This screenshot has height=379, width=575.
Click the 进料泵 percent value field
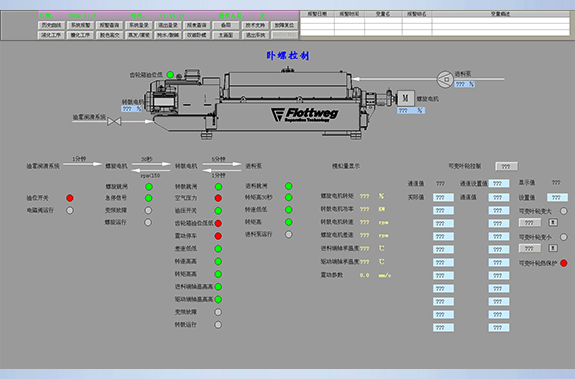click(465, 84)
